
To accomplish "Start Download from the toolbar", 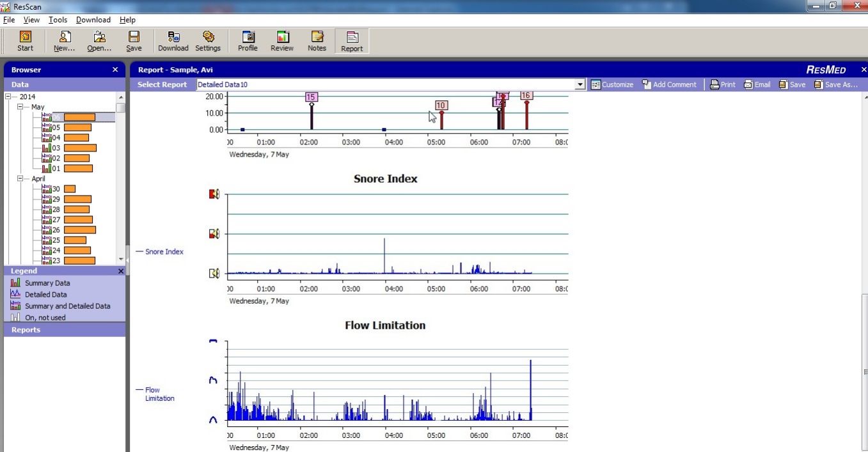I will click(x=173, y=41).
